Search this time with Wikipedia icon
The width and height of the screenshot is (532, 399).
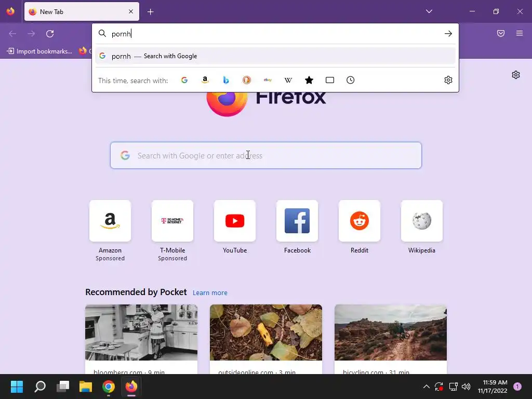288,80
